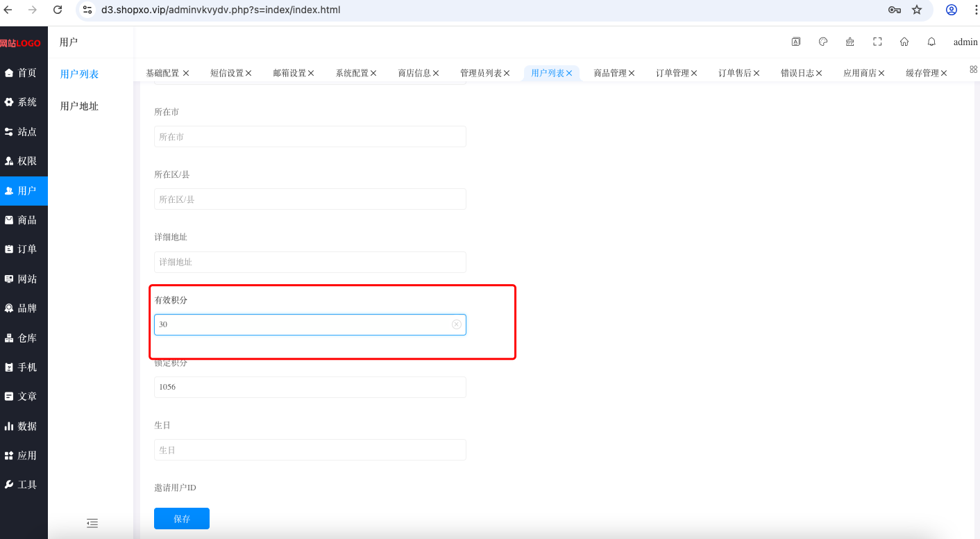View site information icon beside the URL
Viewport: 980px width, 539px height.
(87, 10)
